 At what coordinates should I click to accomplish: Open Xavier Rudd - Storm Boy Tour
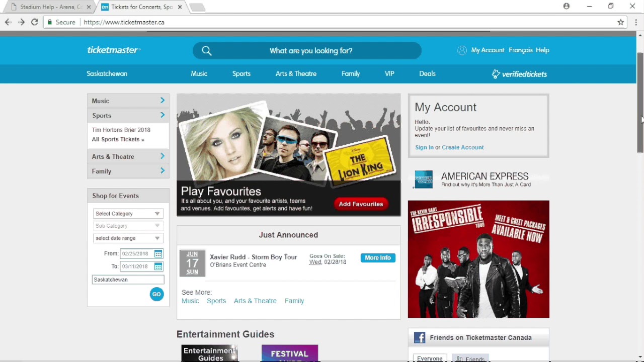pyautogui.click(x=253, y=257)
